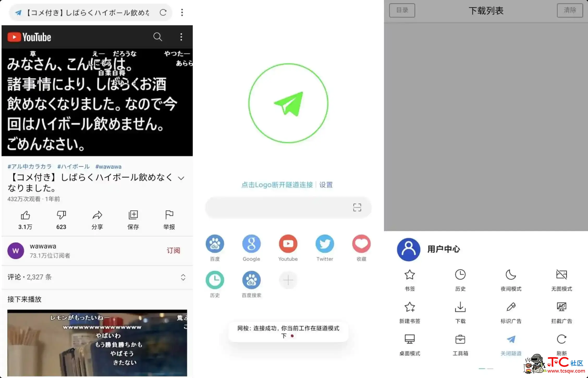
Task: Click history icon in browser
Action: tap(214, 280)
